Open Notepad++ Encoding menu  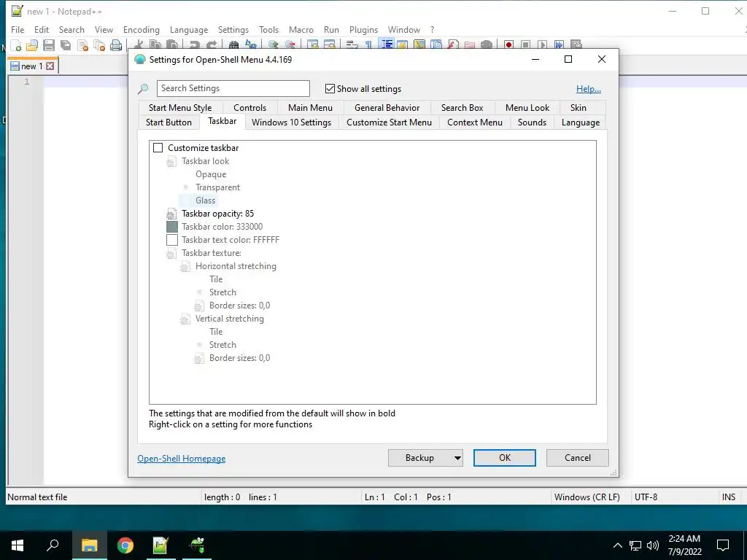pos(142,29)
